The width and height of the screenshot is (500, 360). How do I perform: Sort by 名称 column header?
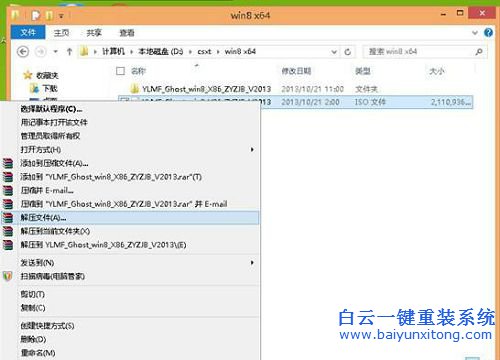click(x=138, y=71)
